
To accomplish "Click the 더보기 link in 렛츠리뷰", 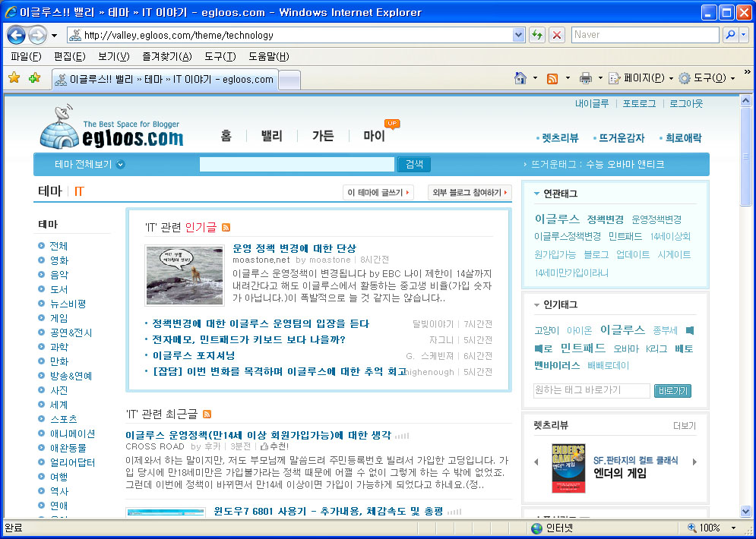I will pyautogui.click(x=685, y=426).
